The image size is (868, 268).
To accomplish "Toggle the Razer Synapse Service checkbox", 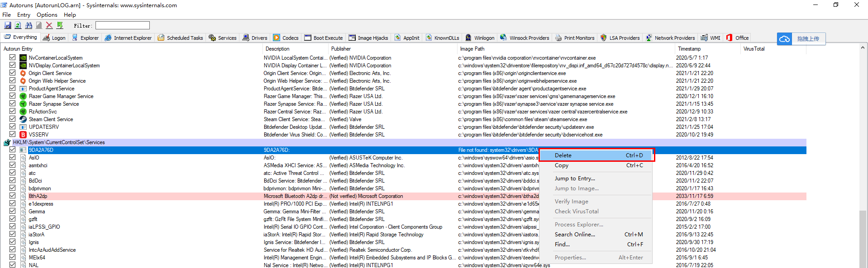I will tap(12, 103).
